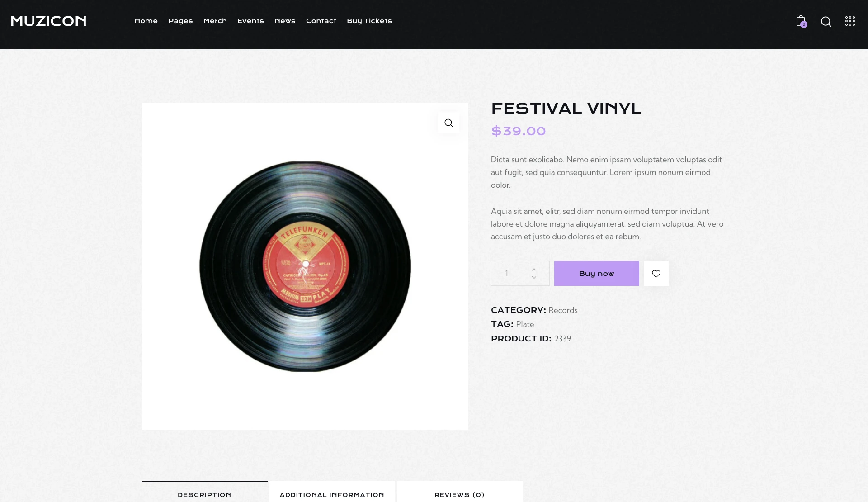Viewport: 868px width, 502px height.
Task: Open the Merch menu
Action: pos(215,21)
